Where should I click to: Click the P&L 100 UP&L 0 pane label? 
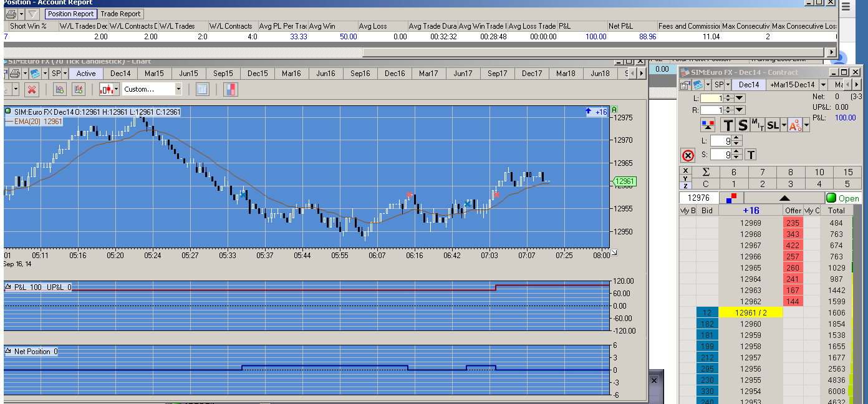tap(39, 287)
